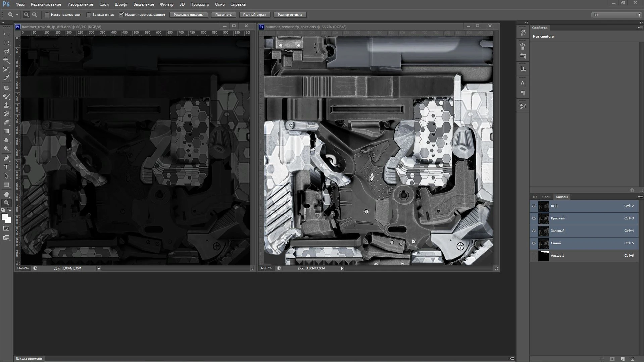The image size is (644, 362).
Task: Select the Magic Wand tool
Action: pyautogui.click(x=6, y=61)
